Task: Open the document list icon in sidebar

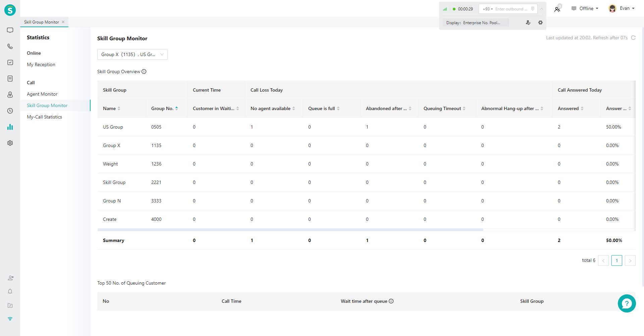Action: click(x=10, y=79)
